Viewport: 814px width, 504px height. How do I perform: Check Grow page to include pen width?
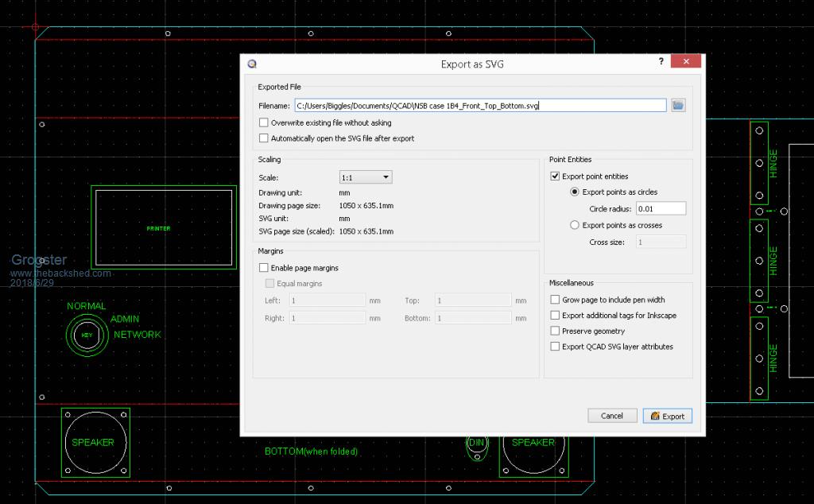(555, 300)
